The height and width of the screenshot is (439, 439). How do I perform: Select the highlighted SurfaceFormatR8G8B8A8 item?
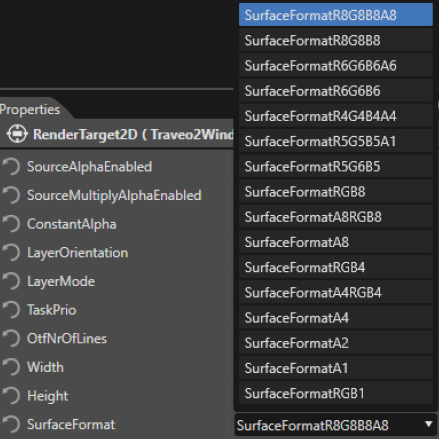(336, 15)
